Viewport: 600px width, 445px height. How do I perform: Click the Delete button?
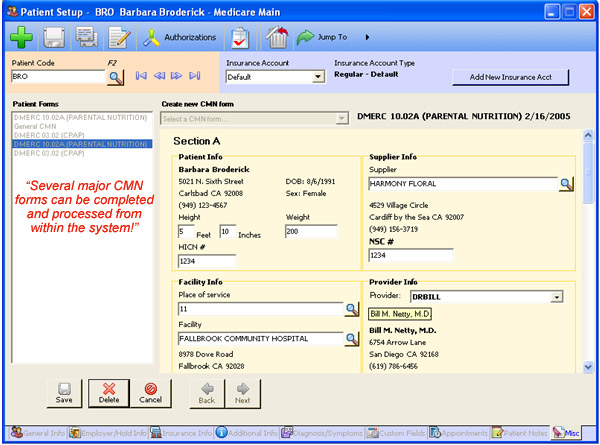point(108,393)
